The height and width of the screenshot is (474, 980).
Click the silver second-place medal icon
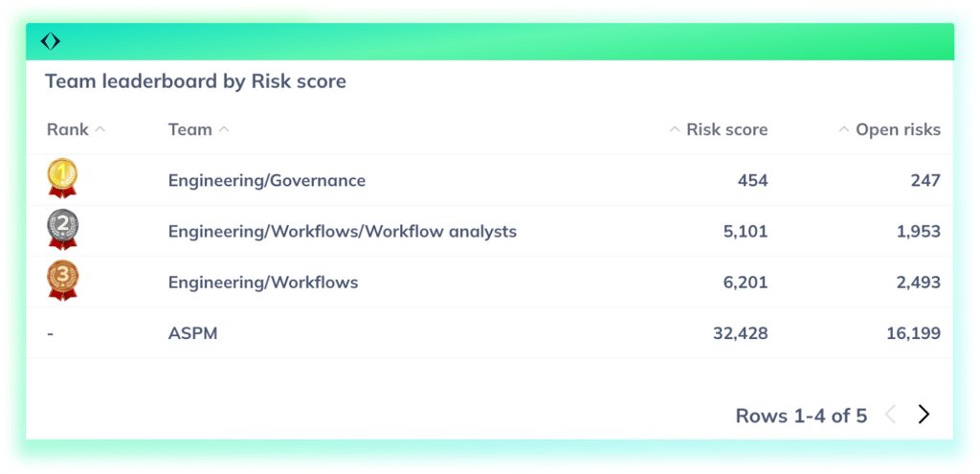click(63, 230)
